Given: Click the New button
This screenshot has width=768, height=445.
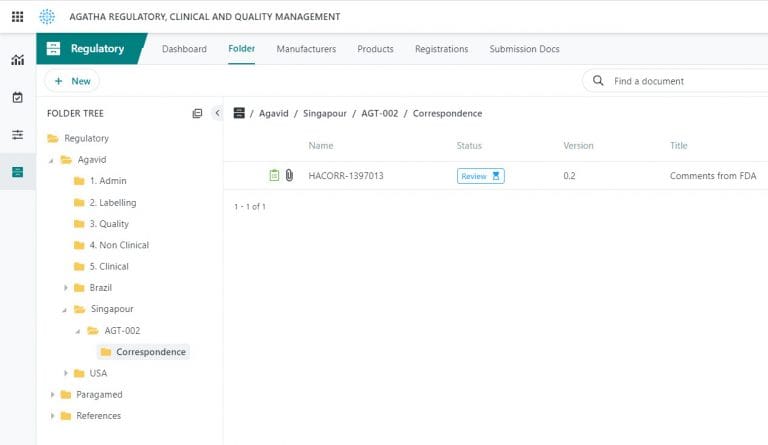Looking at the screenshot, I should coord(72,81).
